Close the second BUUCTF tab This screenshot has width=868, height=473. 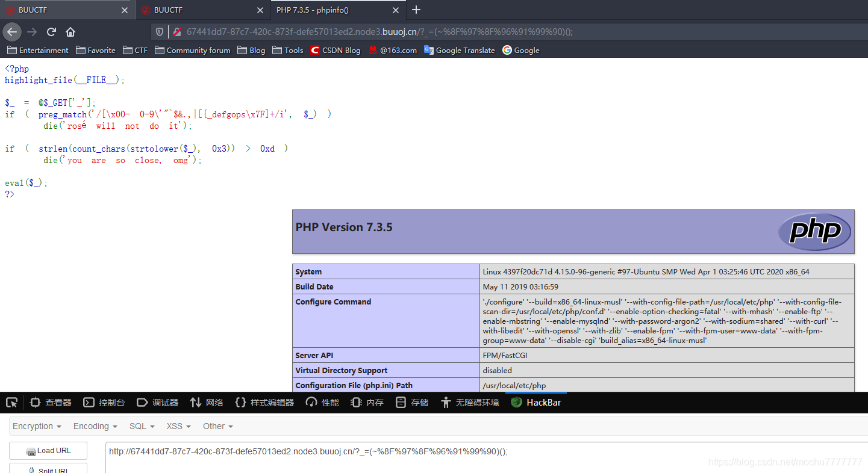point(260,10)
